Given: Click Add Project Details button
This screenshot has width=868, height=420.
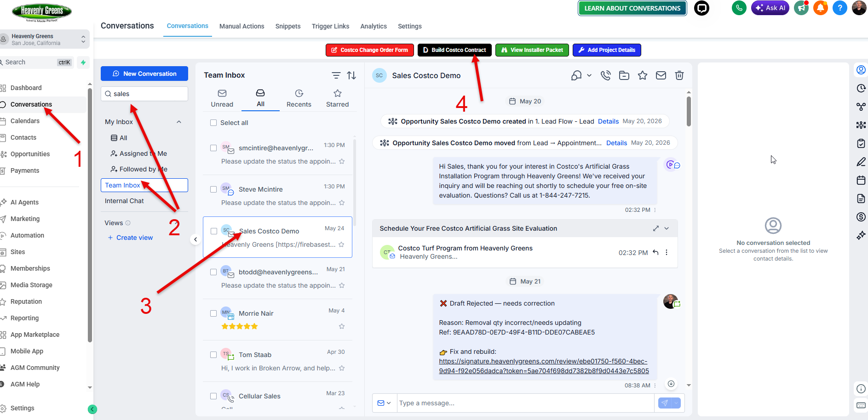Looking at the screenshot, I should click(607, 50).
